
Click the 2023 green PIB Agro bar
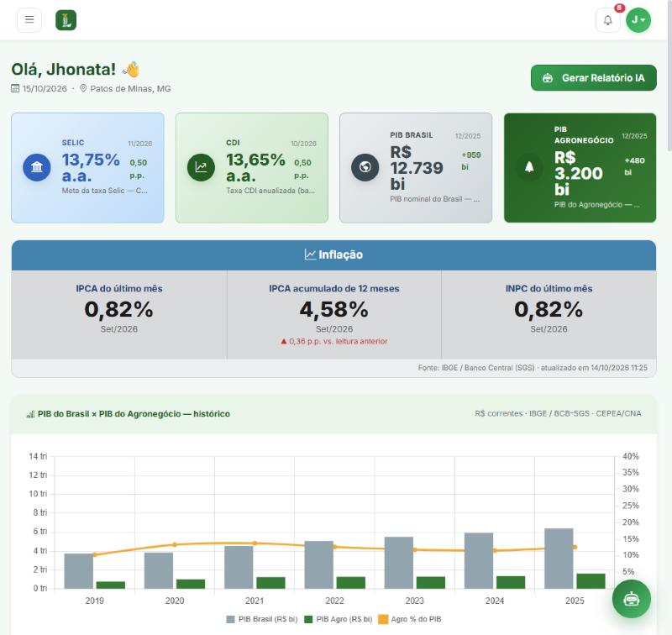431,583
